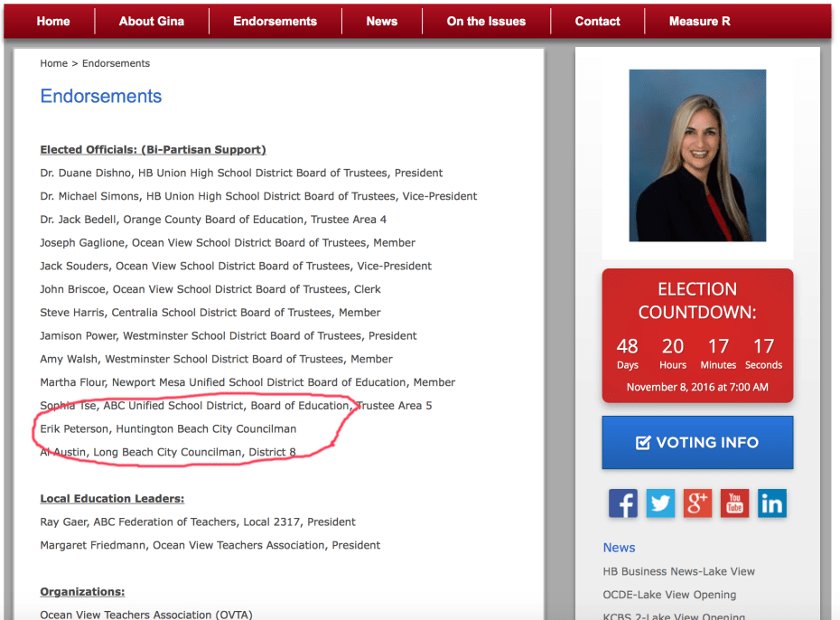
Task: Click the Election Countdown widget
Action: [x=697, y=335]
